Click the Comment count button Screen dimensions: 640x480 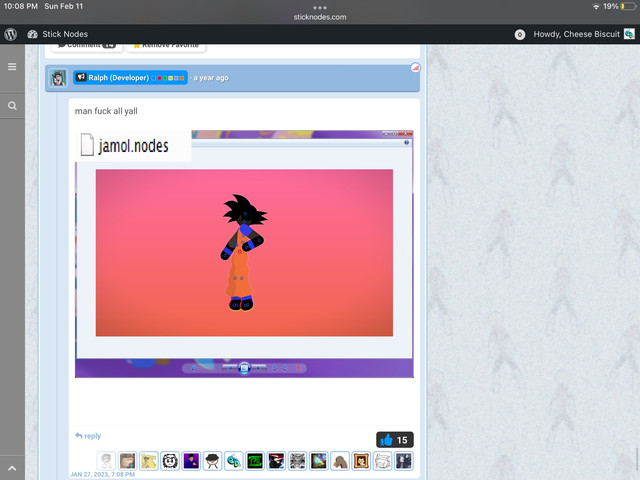click(x=87, y=46)
